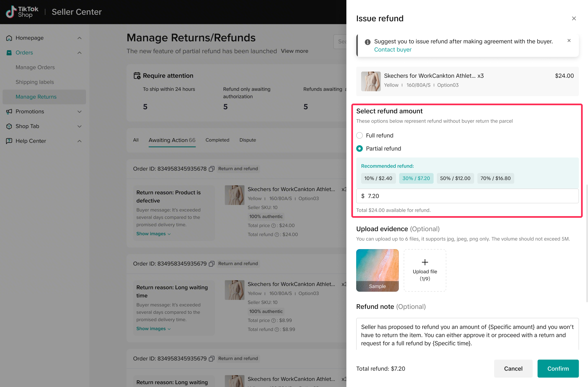This screenshot has width=588, height=387.
Task: Click the Shop Tab cube icon
Action: [x=9, y=126]
